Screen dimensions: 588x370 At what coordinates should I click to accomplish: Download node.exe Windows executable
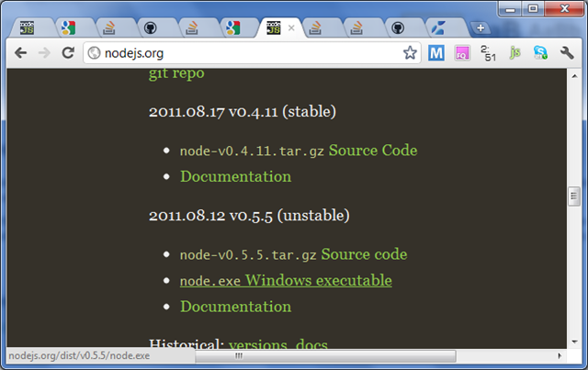(286, 280)
